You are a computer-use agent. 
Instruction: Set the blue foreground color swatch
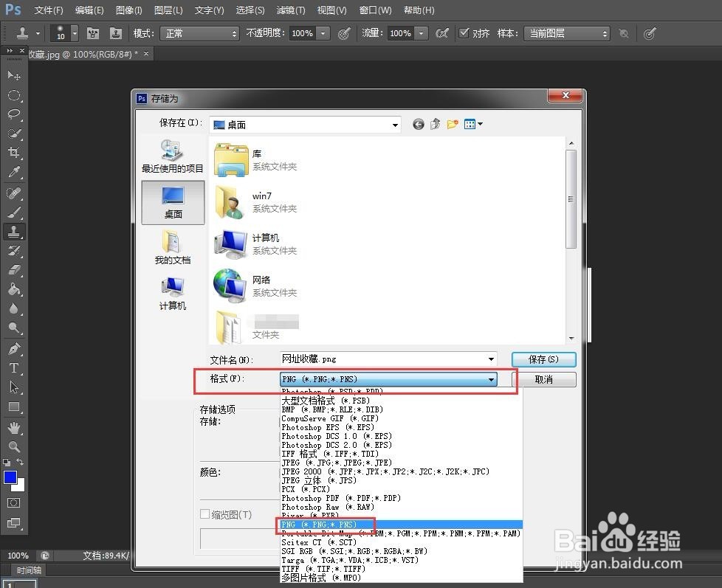tap(9, 477)
